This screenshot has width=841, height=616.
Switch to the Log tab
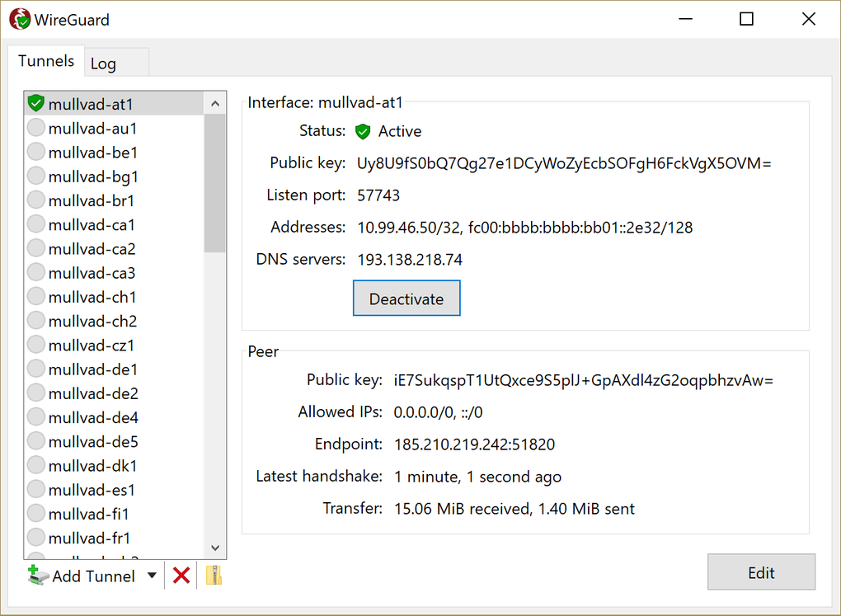click(103, 63)
